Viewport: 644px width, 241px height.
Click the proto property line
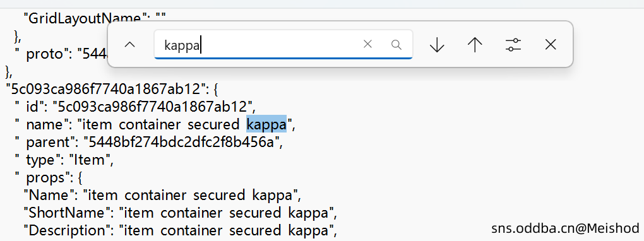[x=62, y=54]
